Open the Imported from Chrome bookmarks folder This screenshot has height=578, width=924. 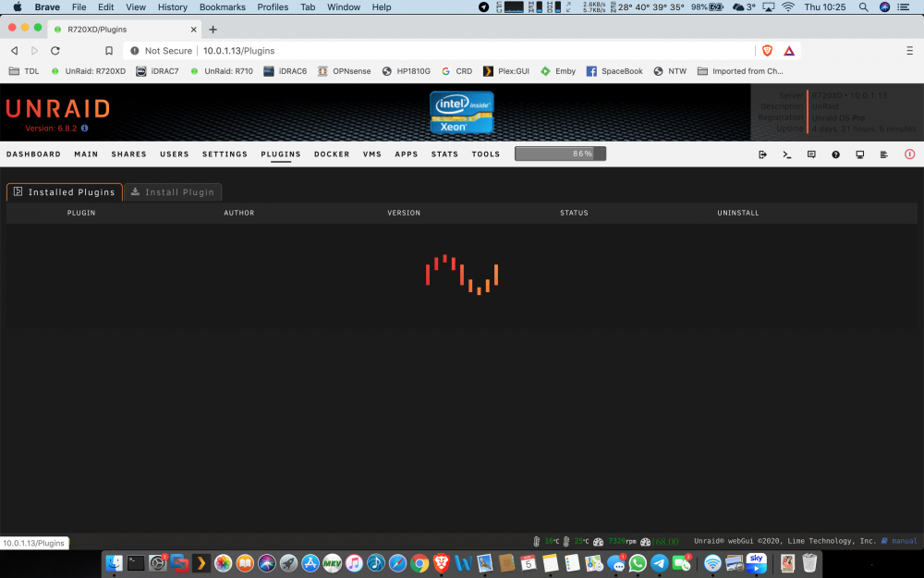tap(740, 71)
